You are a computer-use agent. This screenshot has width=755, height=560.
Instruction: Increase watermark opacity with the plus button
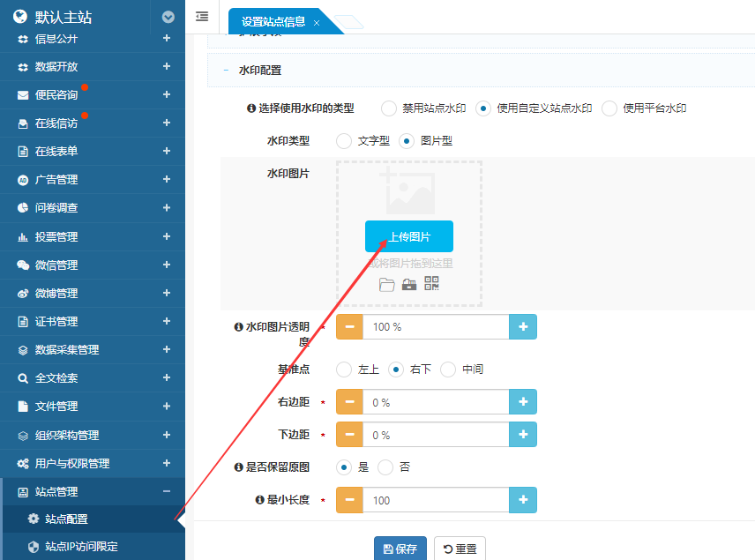pyautogui.click(x=523, y=327)
